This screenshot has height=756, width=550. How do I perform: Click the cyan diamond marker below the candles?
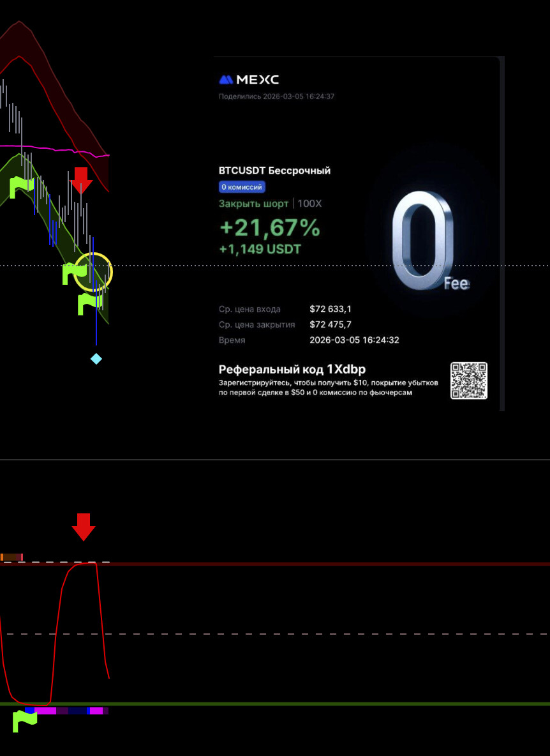coord(96,359)
